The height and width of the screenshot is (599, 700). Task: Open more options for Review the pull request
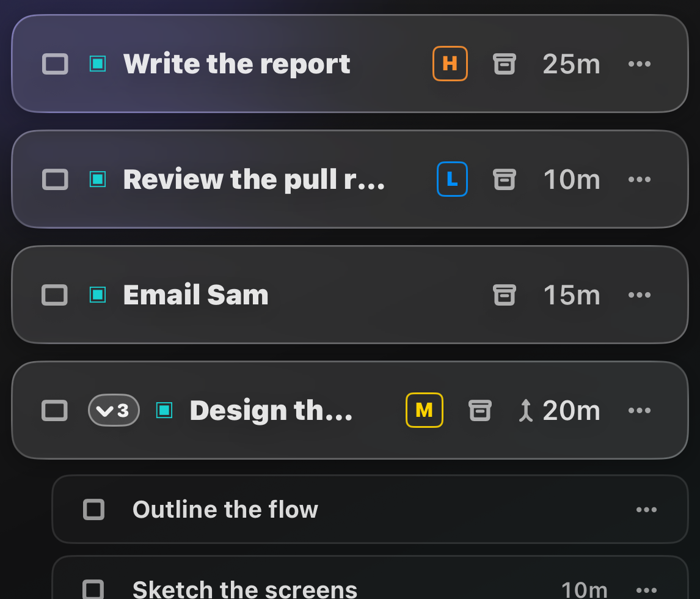(640, 180)
